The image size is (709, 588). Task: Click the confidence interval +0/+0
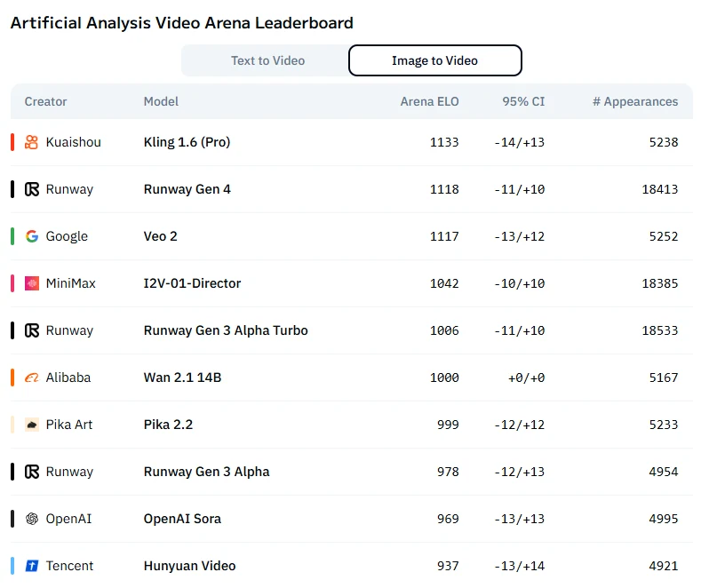click(x=527, y=377)
